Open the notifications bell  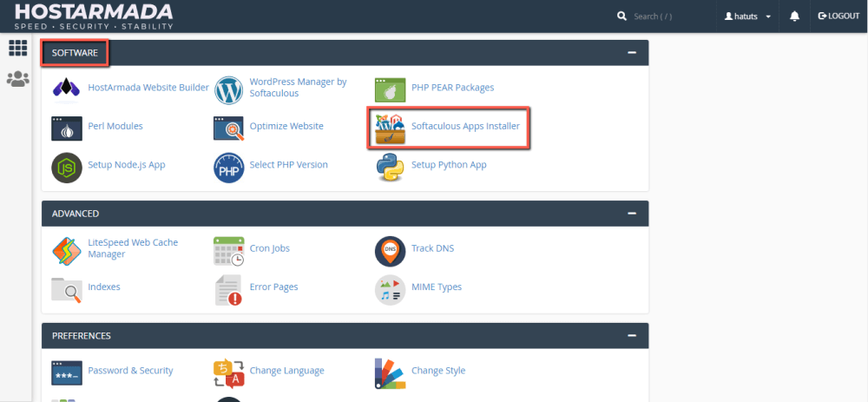coord(794,16)
